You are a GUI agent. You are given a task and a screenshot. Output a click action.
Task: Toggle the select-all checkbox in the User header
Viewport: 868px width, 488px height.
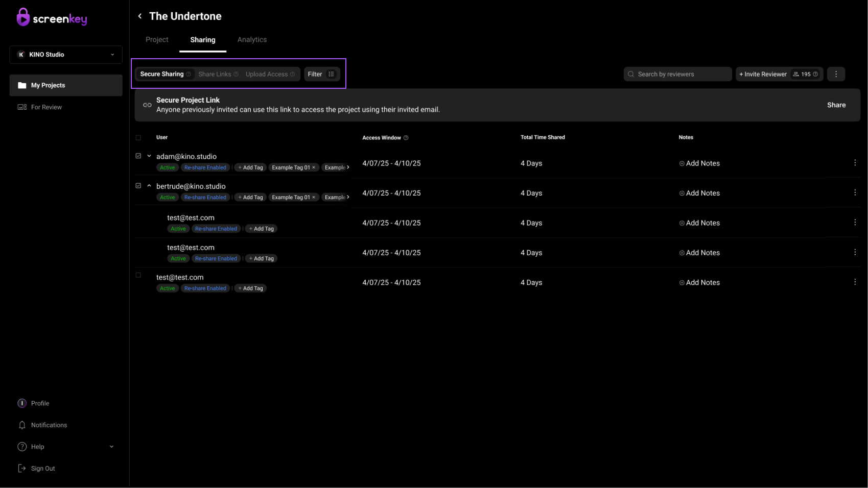[x=138, y=138]
